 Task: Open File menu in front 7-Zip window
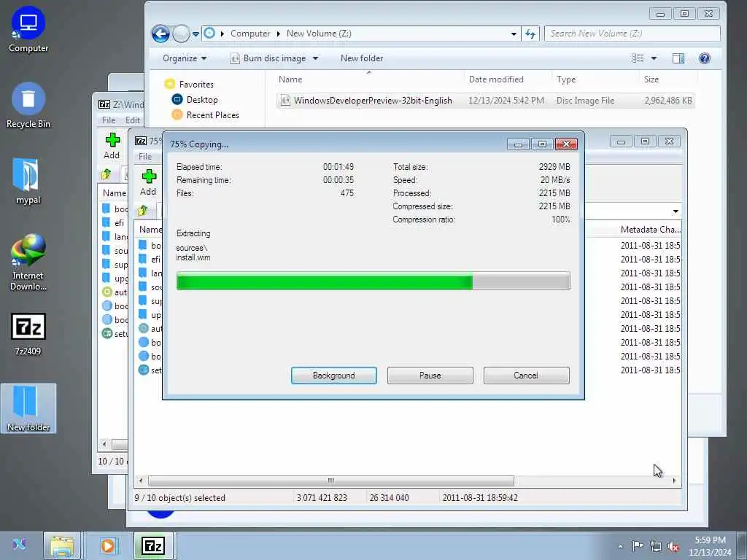[145, 157]
